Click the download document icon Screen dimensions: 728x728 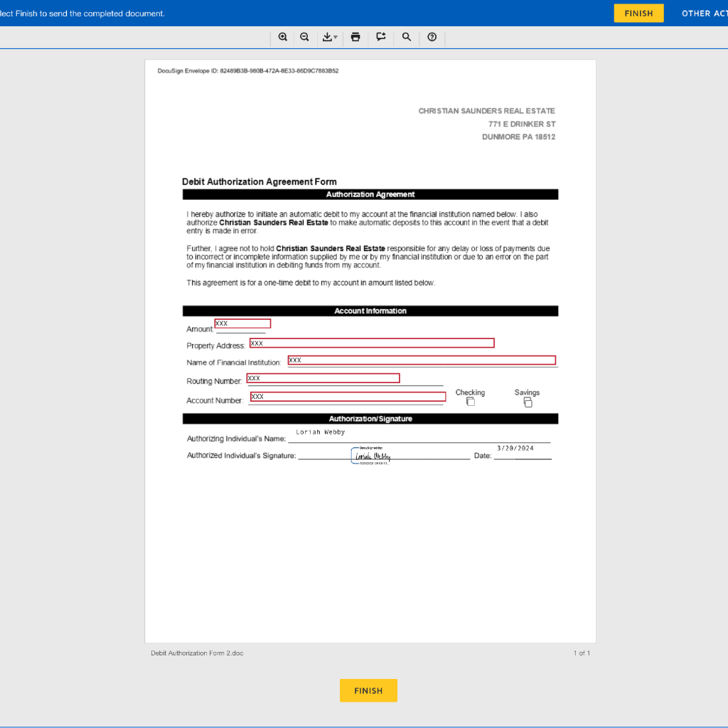(326, 37)
